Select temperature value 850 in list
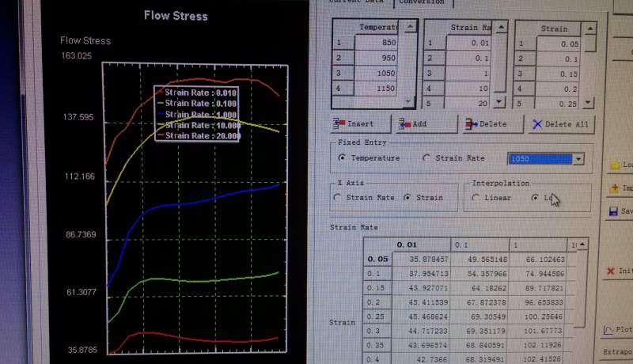 [x=377, y=43]
